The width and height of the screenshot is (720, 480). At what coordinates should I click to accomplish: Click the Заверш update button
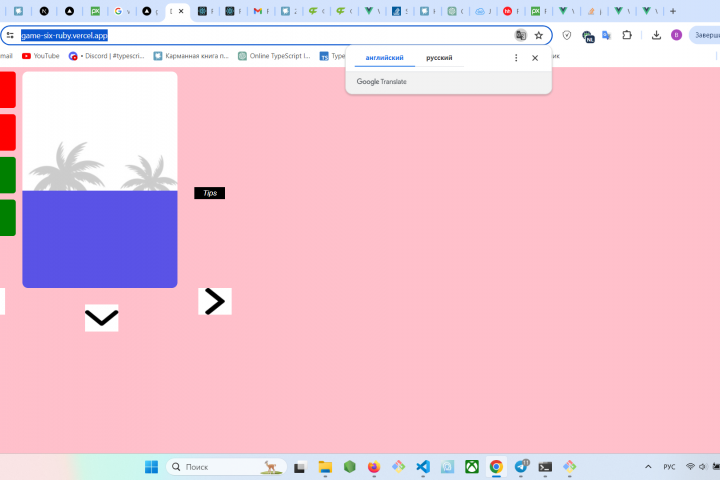coord(705,35)
